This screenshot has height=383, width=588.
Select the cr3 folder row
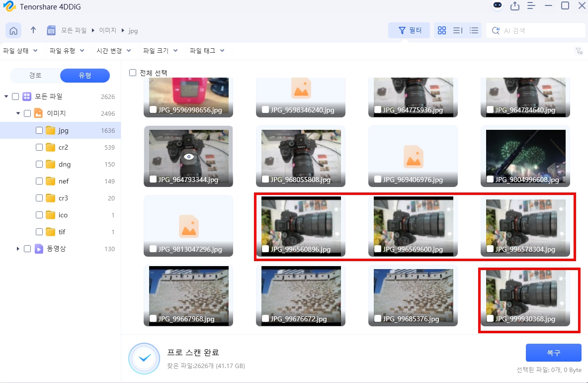(x=60, y=198)
